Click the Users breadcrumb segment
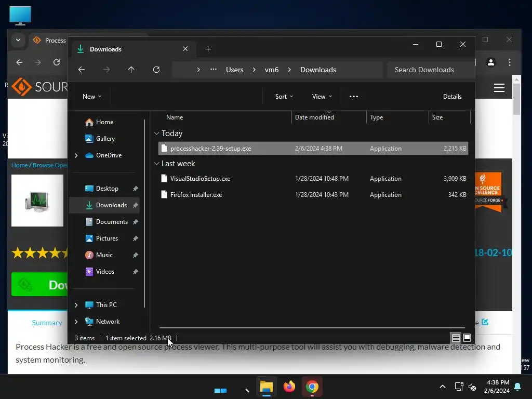 pyautogui.click(x=234, y=70)
